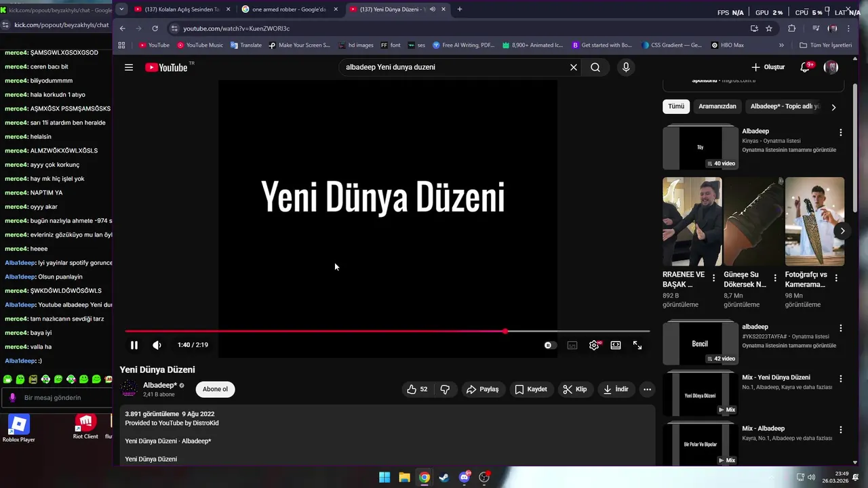
Task: Bookmark this page with the star icon
Action: pos(769,28)
